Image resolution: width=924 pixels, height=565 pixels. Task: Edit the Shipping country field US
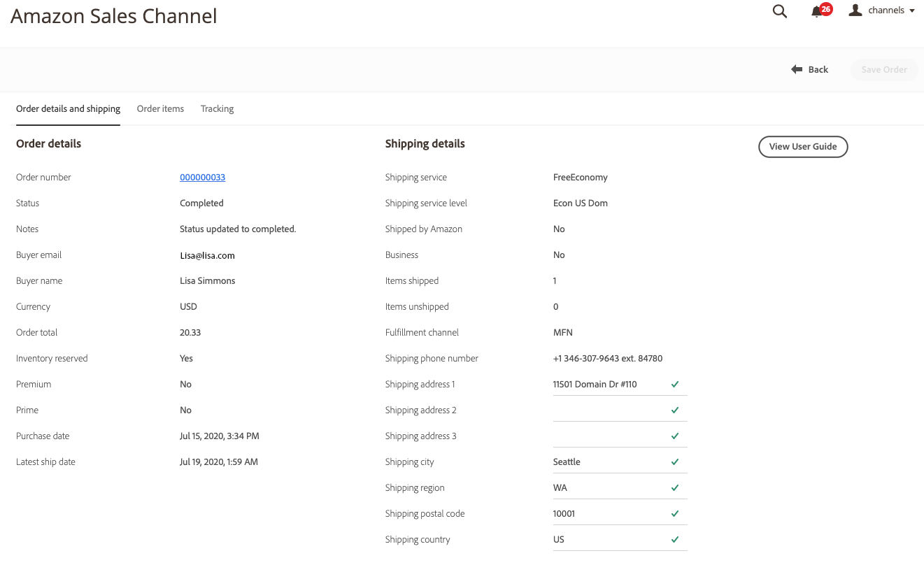click(x=620, y=539)
